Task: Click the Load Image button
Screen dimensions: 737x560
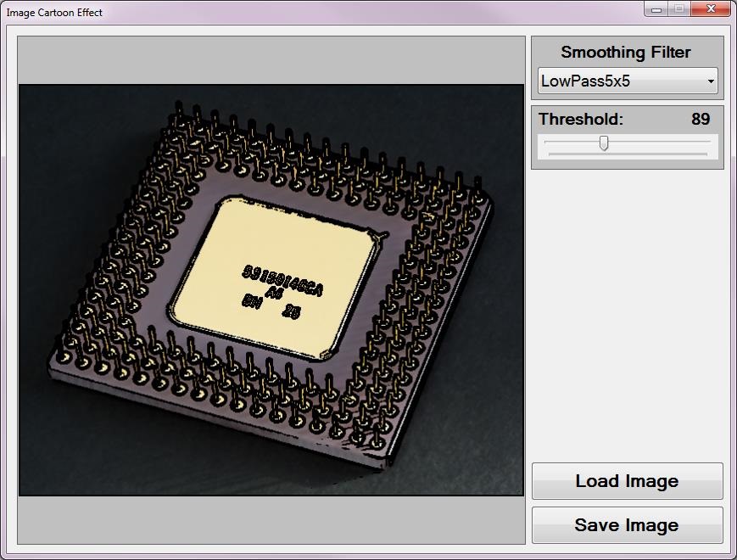Action: (627, 481)
